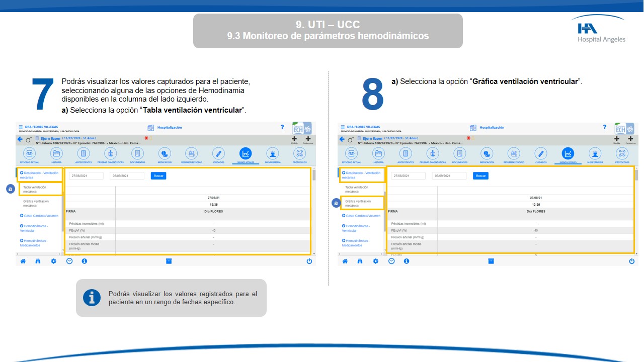Open hamburger menu in step 8 screenshot

343,127
